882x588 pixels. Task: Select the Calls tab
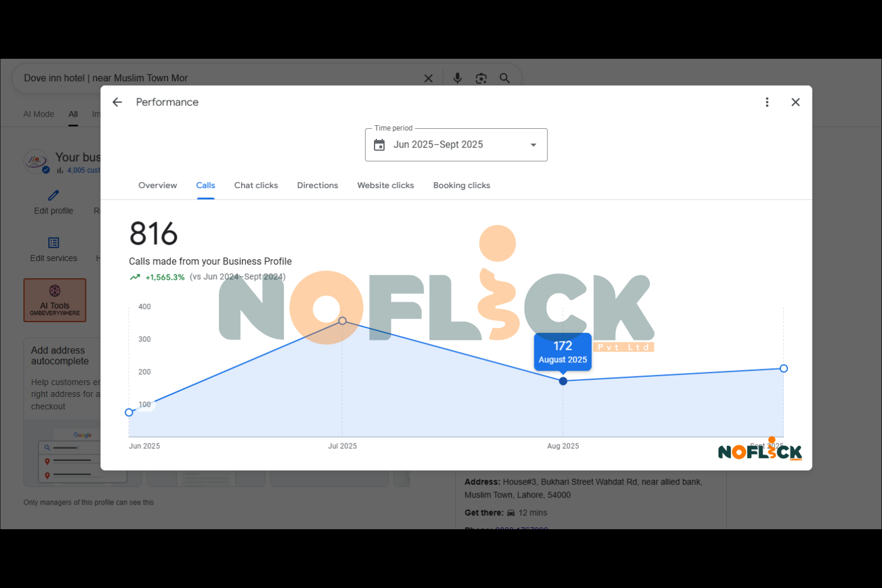coord(206,185)
